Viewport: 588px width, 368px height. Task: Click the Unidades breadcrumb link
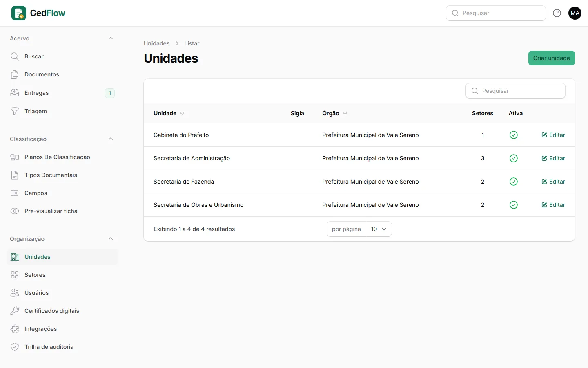tap(156, 43)
